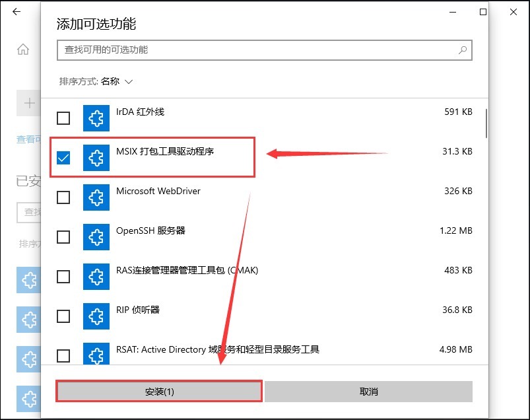Open the 排序方式 名称 dropdown

(x=96, y=81)
